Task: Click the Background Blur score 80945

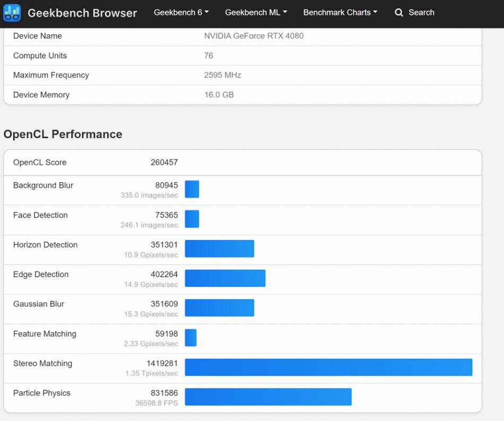Action: point(167,185)
